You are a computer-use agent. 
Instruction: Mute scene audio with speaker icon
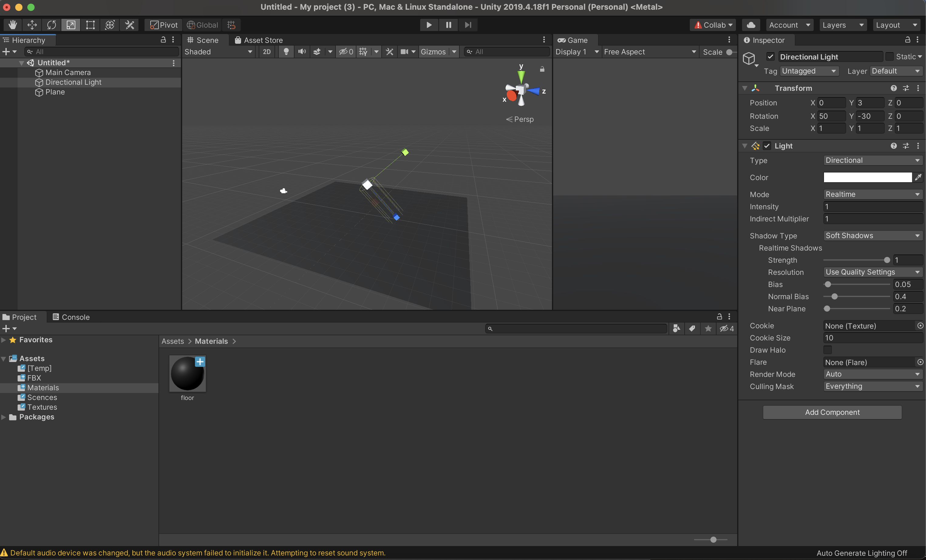(x=302, y=52)
